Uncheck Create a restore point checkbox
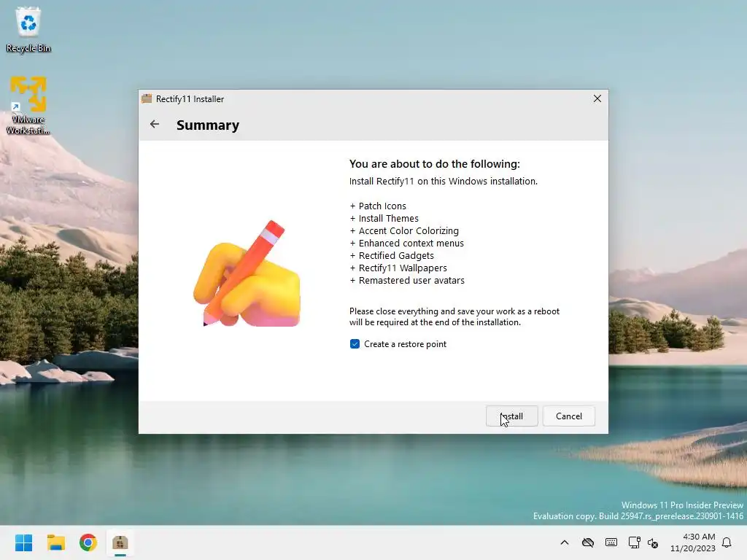Screen dimensions: 747x560 [355, 344]
